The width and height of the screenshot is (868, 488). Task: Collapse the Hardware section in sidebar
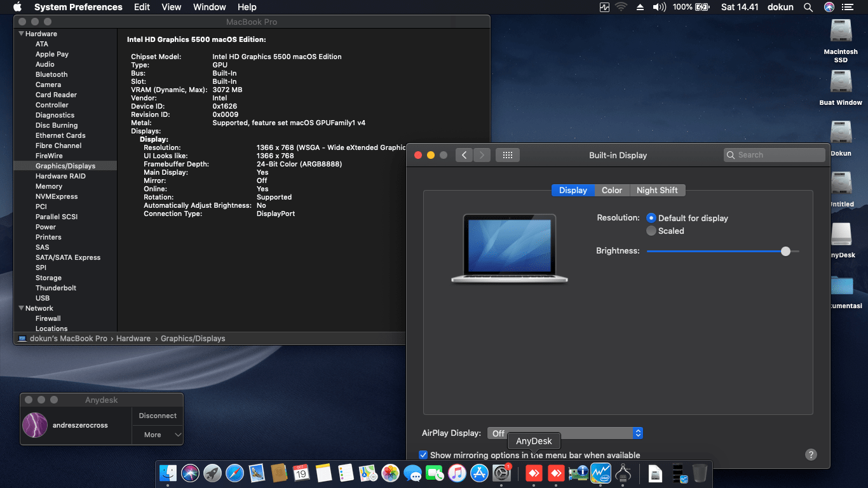[21, 34]
